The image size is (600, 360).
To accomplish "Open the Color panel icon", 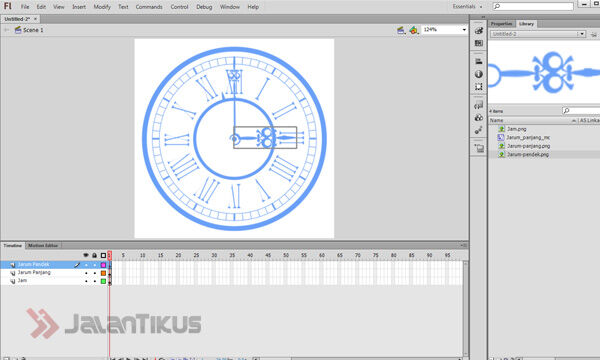I will [479, 31].
